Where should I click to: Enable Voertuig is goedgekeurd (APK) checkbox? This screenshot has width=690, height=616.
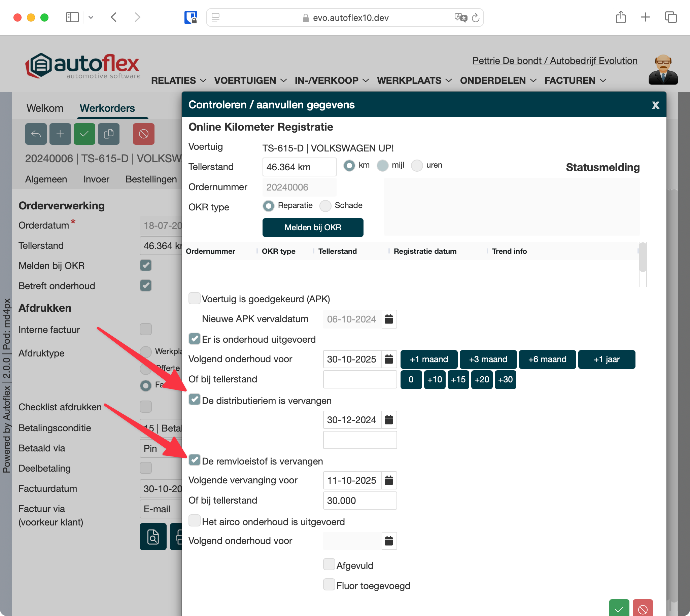tap(194, 299)
